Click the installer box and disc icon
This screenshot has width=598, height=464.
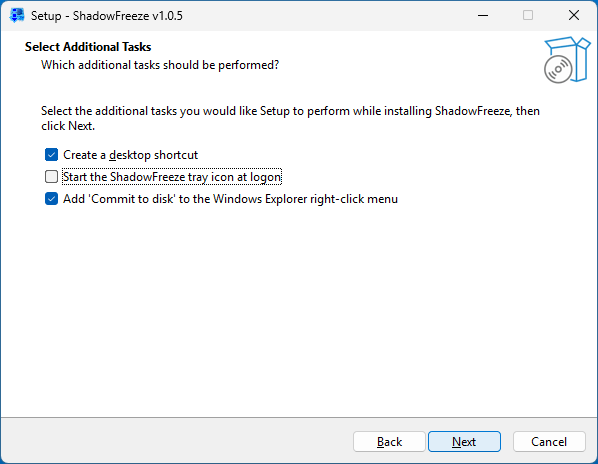pos(567,60)
